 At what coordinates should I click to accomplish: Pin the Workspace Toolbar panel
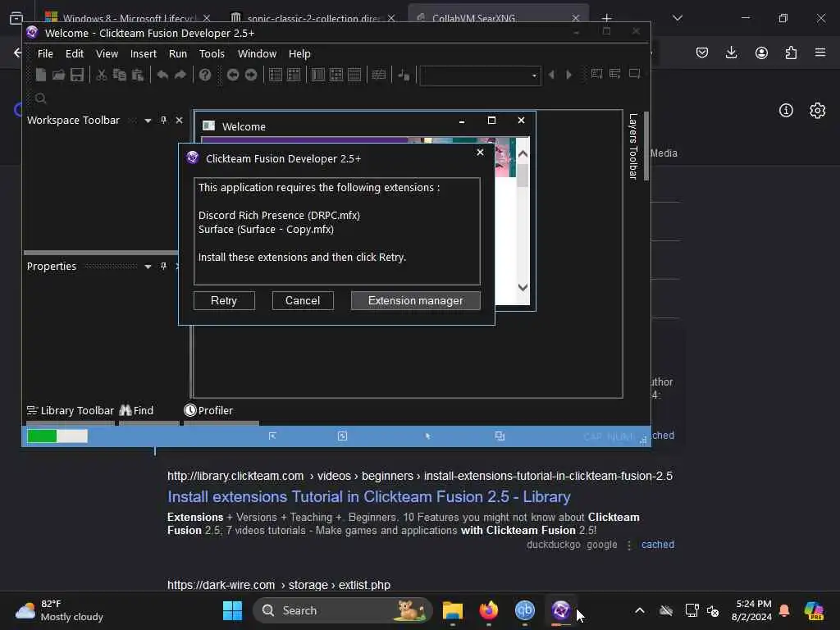[x=163, y=121]
